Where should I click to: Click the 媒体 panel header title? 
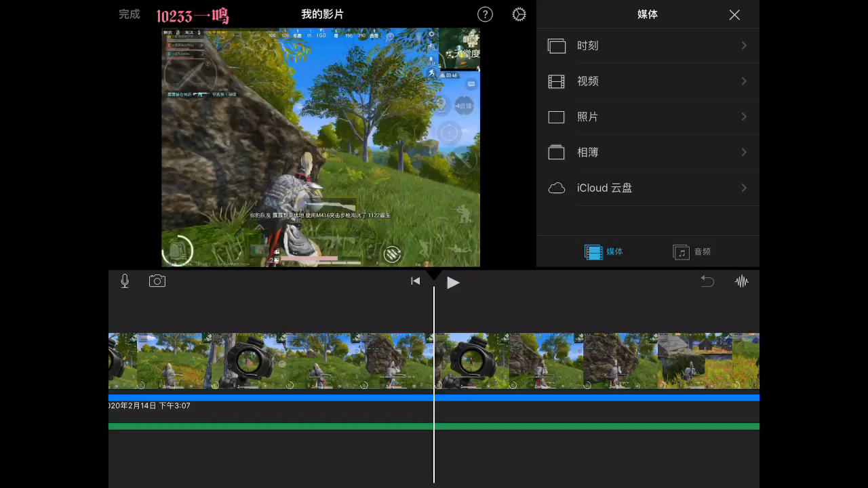648,14
